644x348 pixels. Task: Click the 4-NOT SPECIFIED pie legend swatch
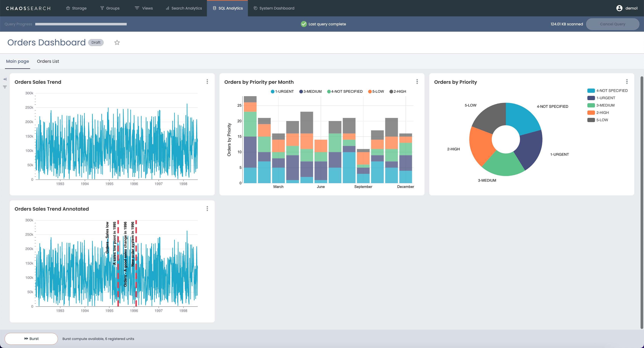pyautogui.click(x=591, y=91)
